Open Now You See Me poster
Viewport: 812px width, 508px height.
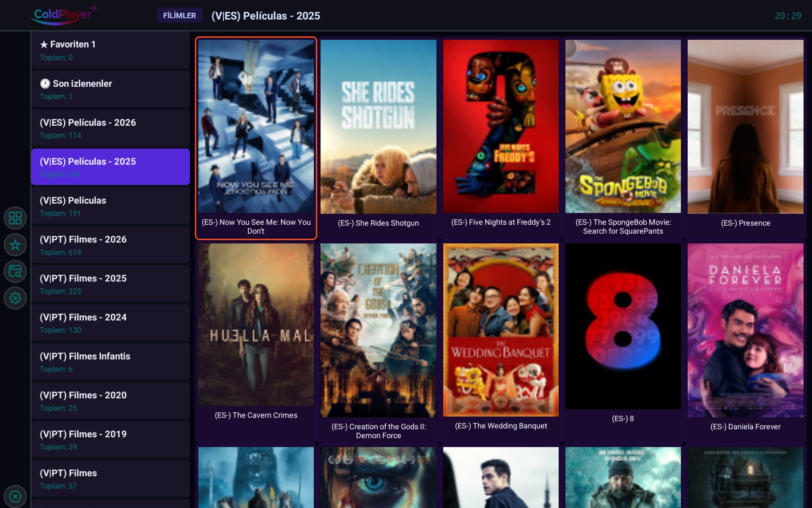pyautogui.click(x=256, y=126)
